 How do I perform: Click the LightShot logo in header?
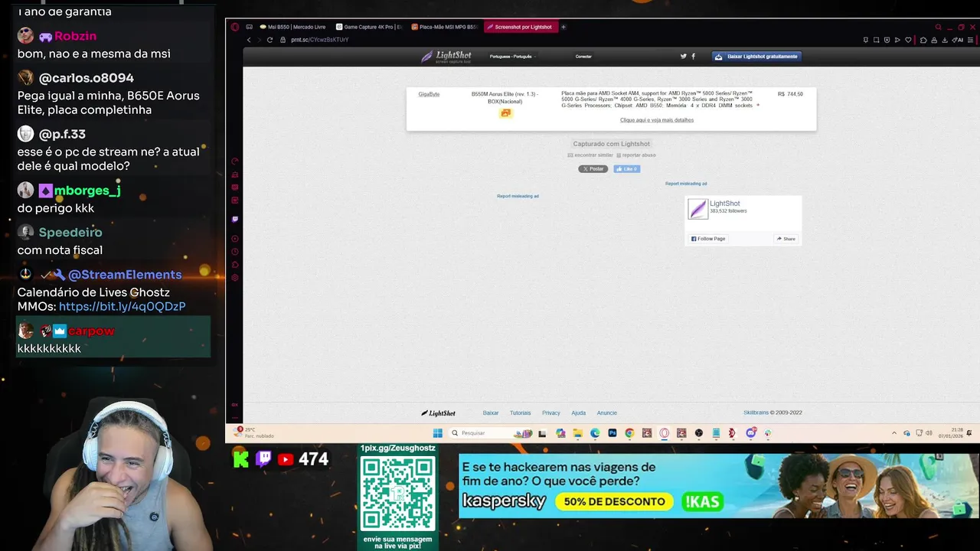click(446, 57)
